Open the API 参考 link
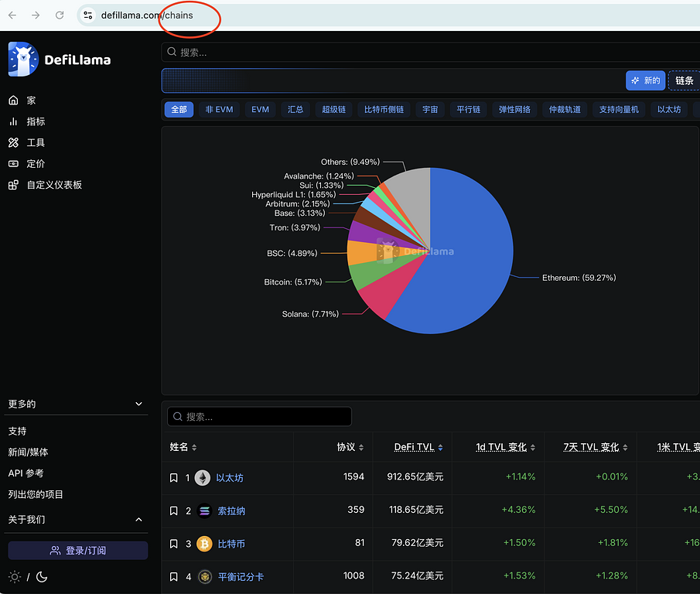 (x=26, y=473)
